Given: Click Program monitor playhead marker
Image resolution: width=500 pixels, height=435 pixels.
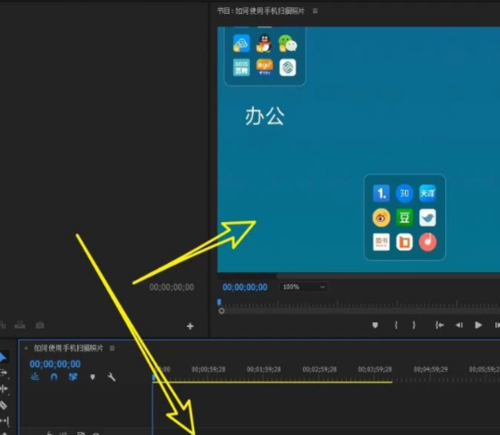Looking at the screenshot, I should click(x=219, y=302).
